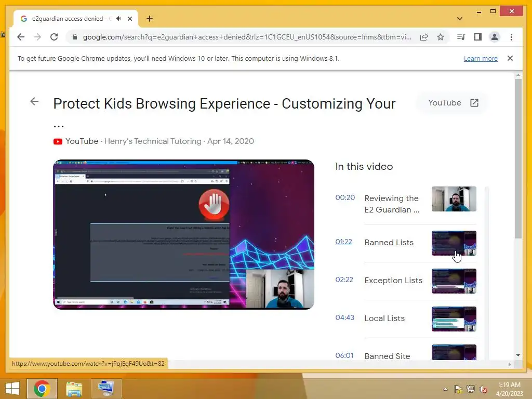Open video on YouTube button
The image size is (532, 399).
click(x=453, y=103)
